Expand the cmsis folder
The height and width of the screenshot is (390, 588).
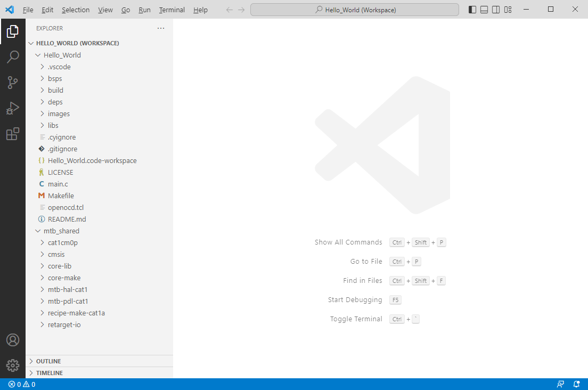pos(100,254)
